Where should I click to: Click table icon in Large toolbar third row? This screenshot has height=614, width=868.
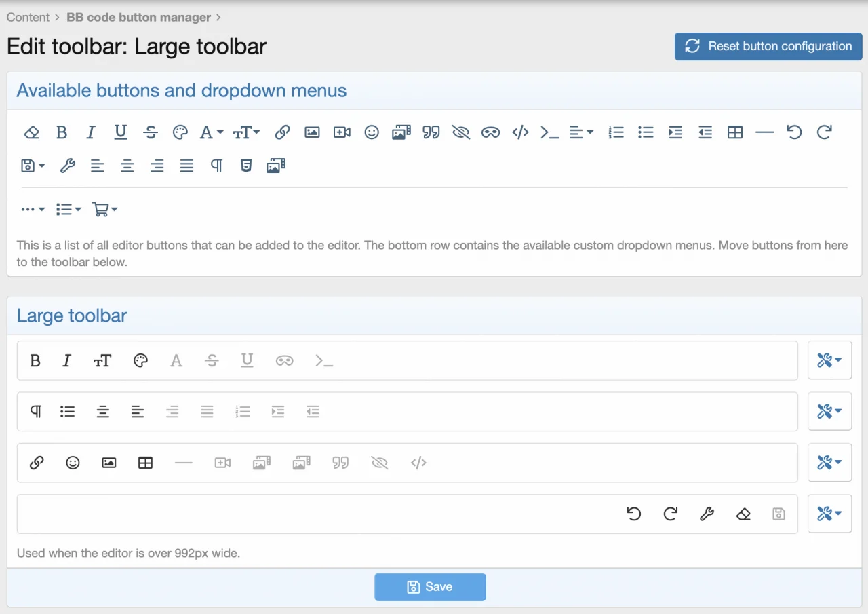[x=145, y=463]
